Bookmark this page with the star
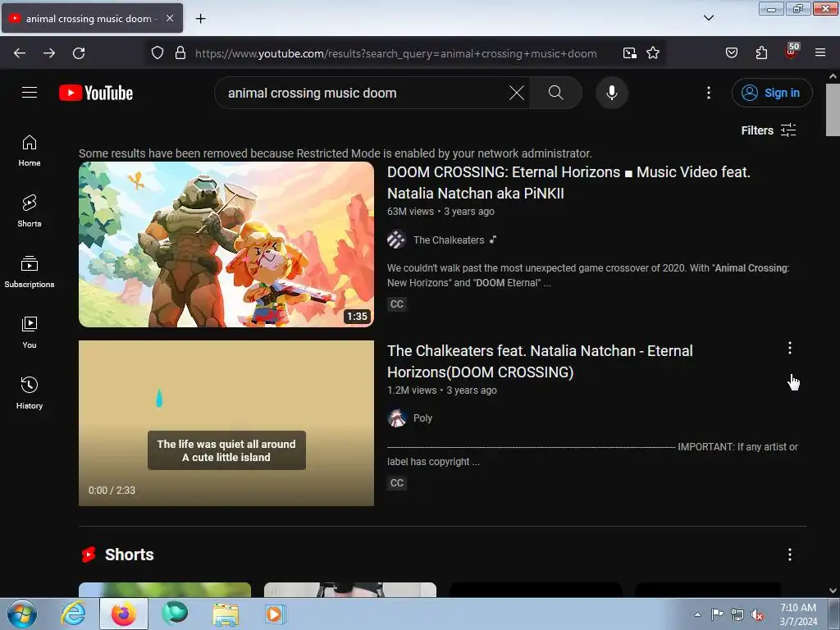This screenshot has width=840, height=630. pyautogui.click(x=652, y=53)
